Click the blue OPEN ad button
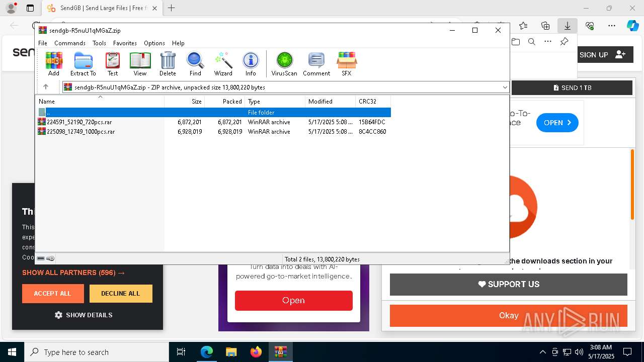 point(557,123)
